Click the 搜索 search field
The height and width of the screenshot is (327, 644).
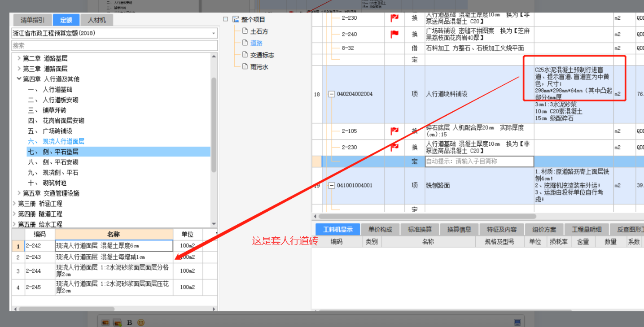tap(114, 45)
